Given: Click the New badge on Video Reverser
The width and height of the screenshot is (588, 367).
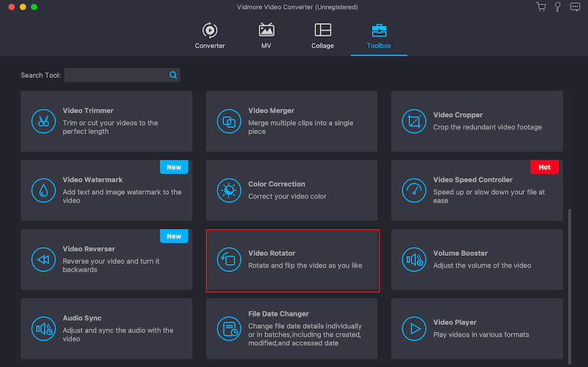Looking at the screenshot, I should (x=174, y=236).
